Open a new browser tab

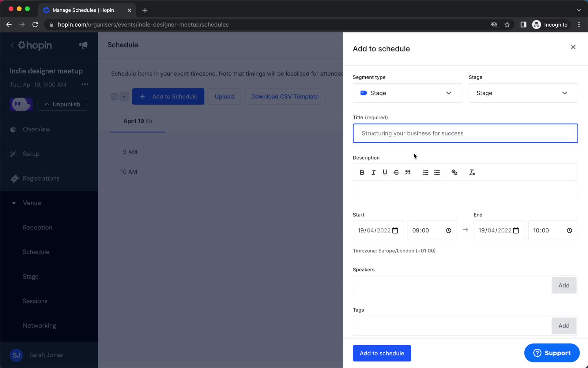coord(145,10)
